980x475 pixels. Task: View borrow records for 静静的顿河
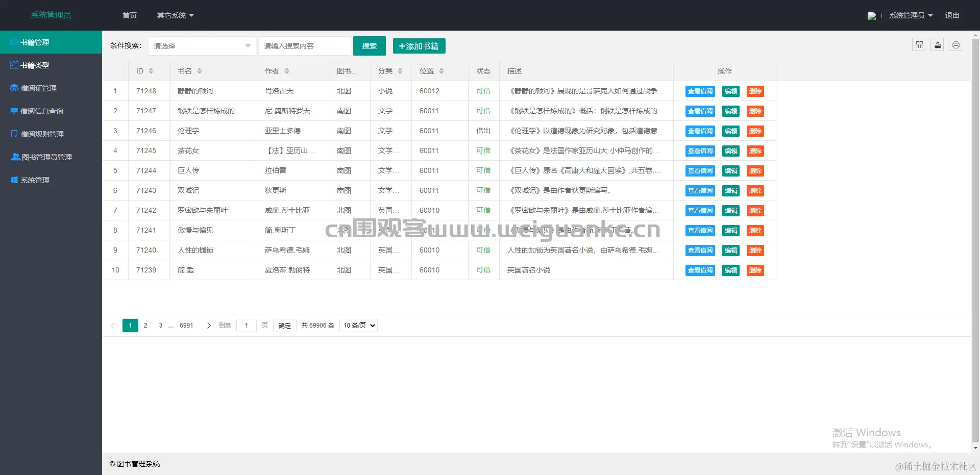700,91
